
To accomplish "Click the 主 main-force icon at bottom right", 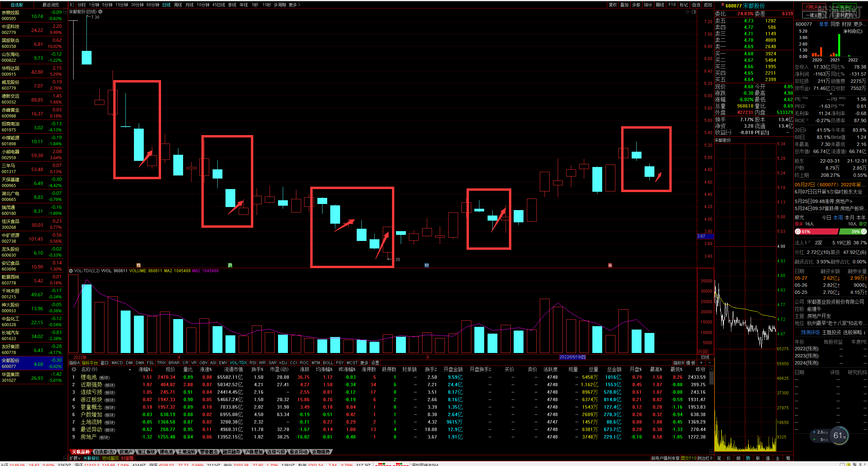I will coord(778,458).
